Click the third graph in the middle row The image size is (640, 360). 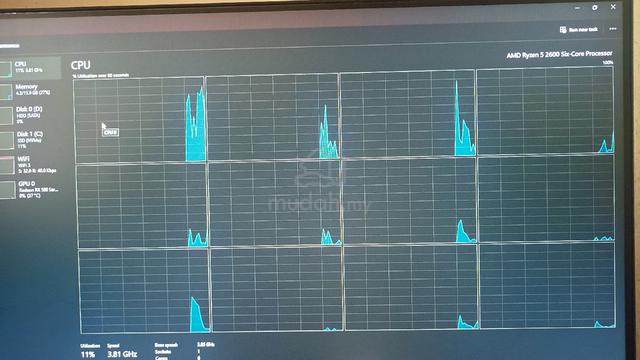(x=409, y=201)
